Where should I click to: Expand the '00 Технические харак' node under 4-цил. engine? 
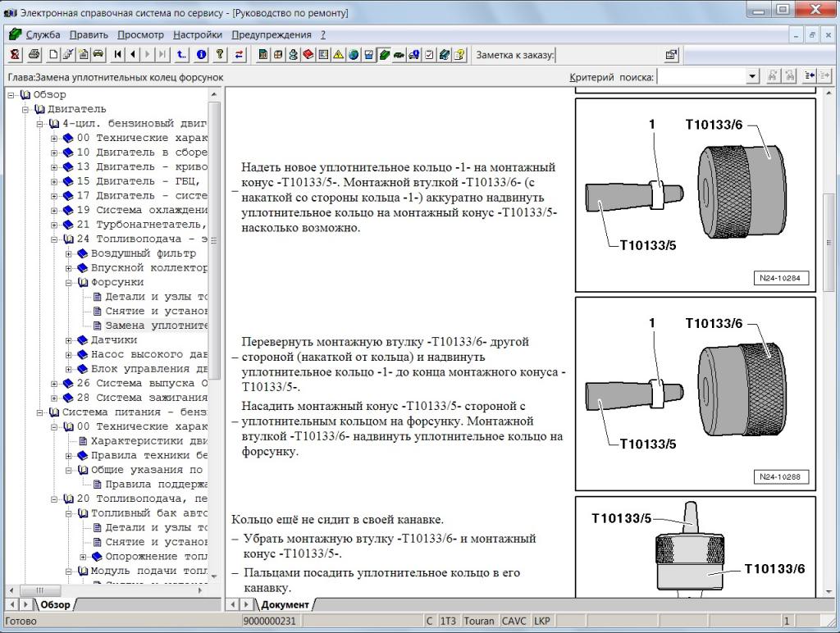click(54, 139)
